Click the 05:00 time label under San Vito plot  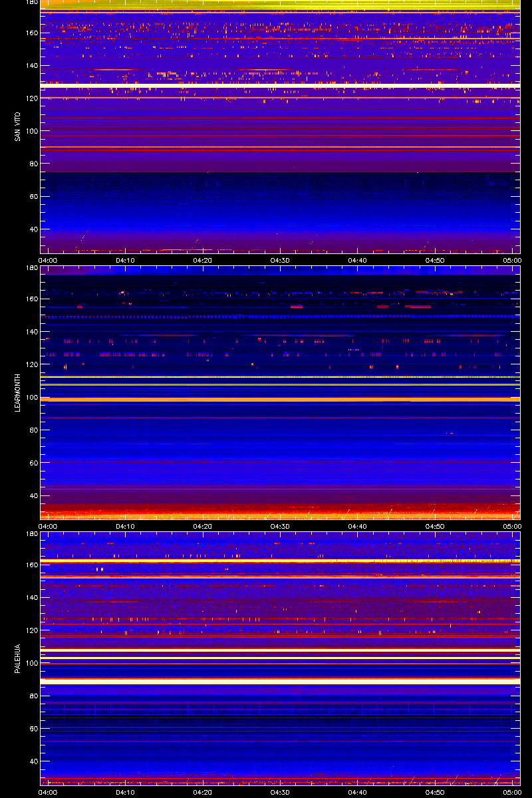512,261
